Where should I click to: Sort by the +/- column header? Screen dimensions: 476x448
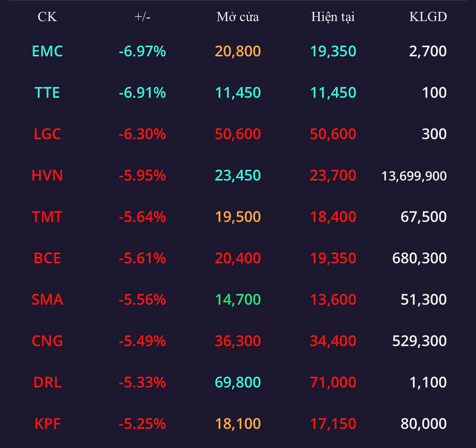pos(142,17)
